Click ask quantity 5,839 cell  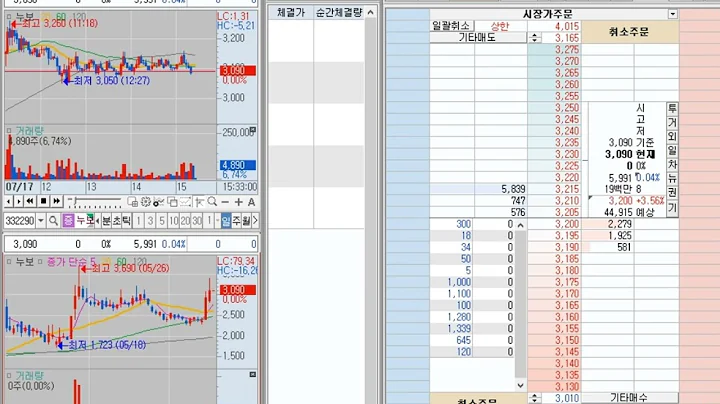501,189
